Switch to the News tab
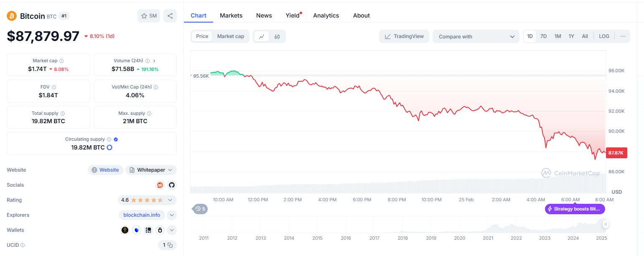The image size is (644, 256). (264, 15)
